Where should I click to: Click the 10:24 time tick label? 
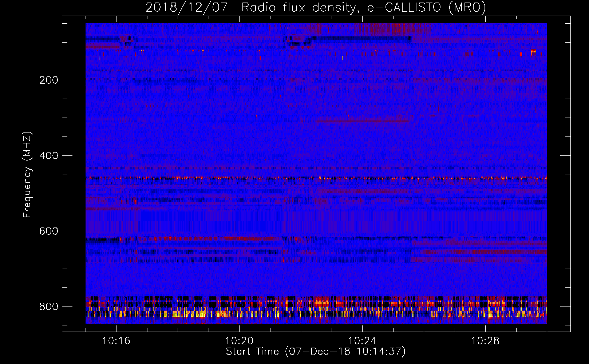(x=362, y=341)
